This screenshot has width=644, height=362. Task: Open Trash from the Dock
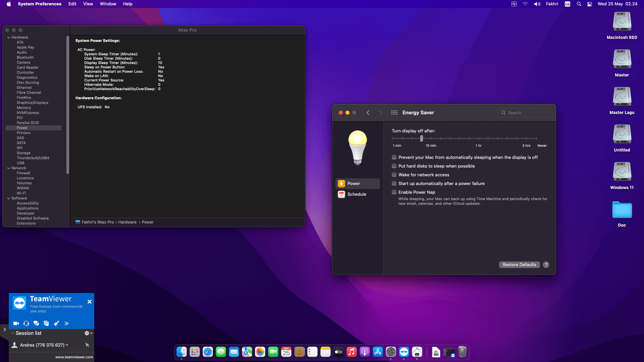click(x=462, y=352)
